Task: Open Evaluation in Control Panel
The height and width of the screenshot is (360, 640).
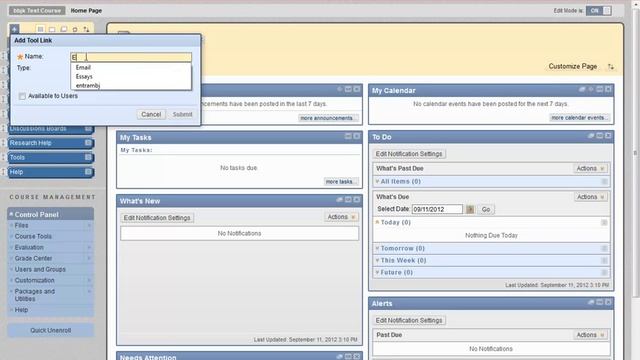Action: [29, 247]
